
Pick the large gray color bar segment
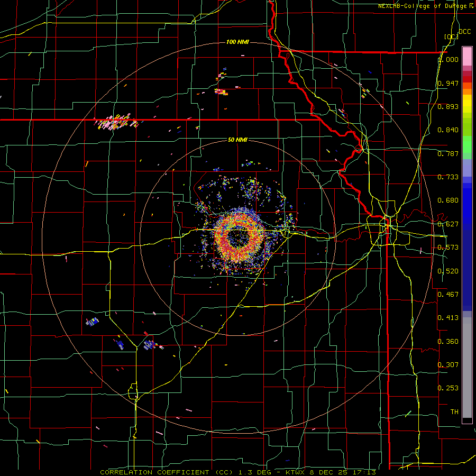coord(467,368)
